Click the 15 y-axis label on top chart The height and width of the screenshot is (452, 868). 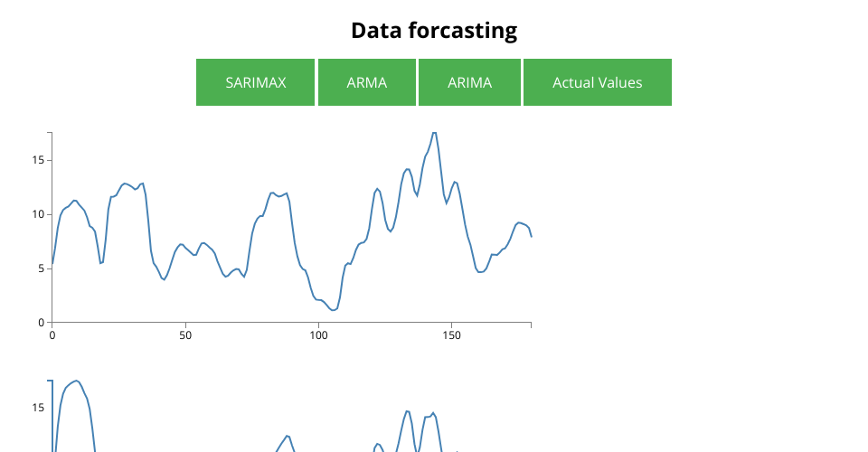pyautogui.click(x=39, y=160)
